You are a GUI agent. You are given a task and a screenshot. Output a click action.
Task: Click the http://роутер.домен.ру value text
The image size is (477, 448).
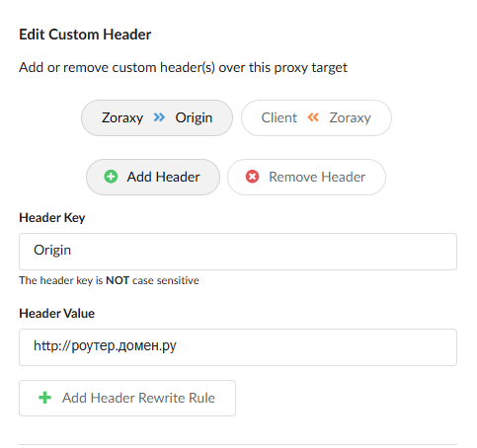105,345
